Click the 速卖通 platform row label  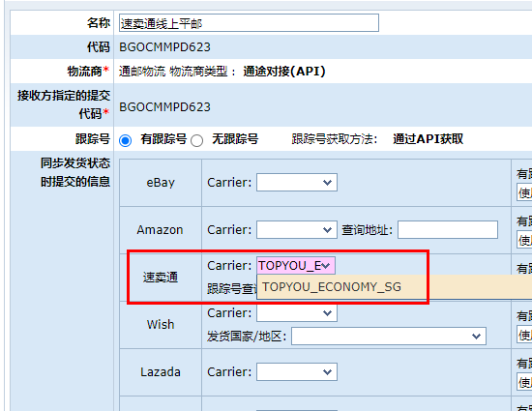pyautogui.click(x=161, y=278)
